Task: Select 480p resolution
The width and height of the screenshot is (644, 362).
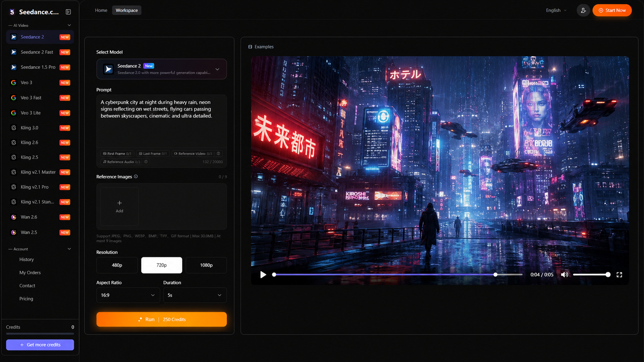Action: click(x=117, y=265)
